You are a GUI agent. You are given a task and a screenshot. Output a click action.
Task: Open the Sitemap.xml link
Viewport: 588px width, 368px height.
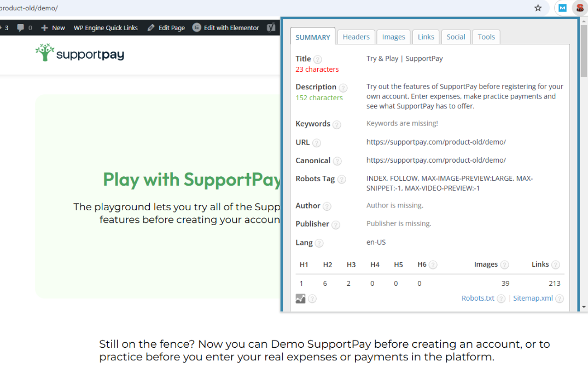(532, 298)
